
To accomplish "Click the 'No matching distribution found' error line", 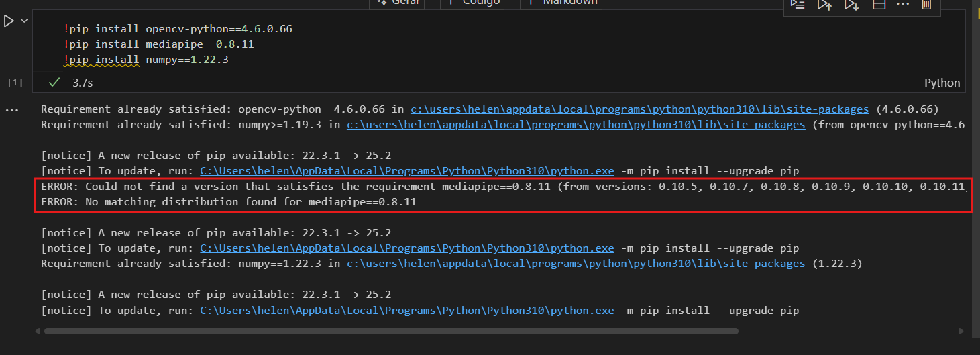I will (x=229, y=201).
